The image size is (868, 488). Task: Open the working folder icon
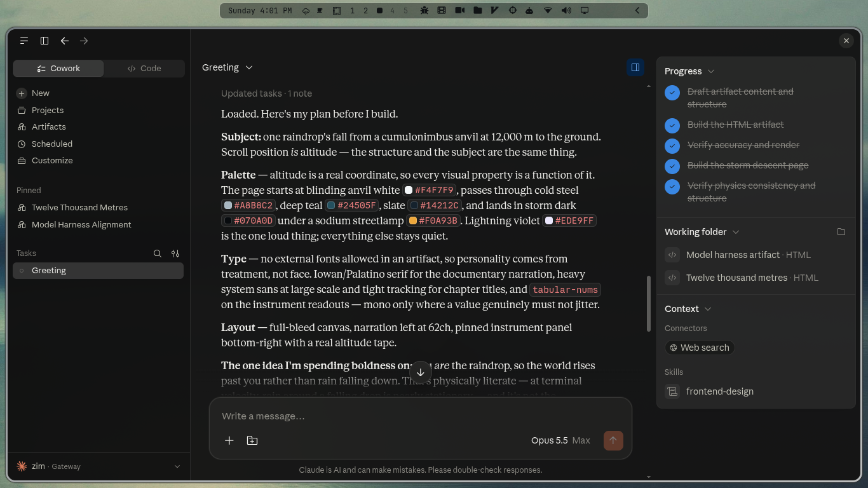(x=841, y=232)
